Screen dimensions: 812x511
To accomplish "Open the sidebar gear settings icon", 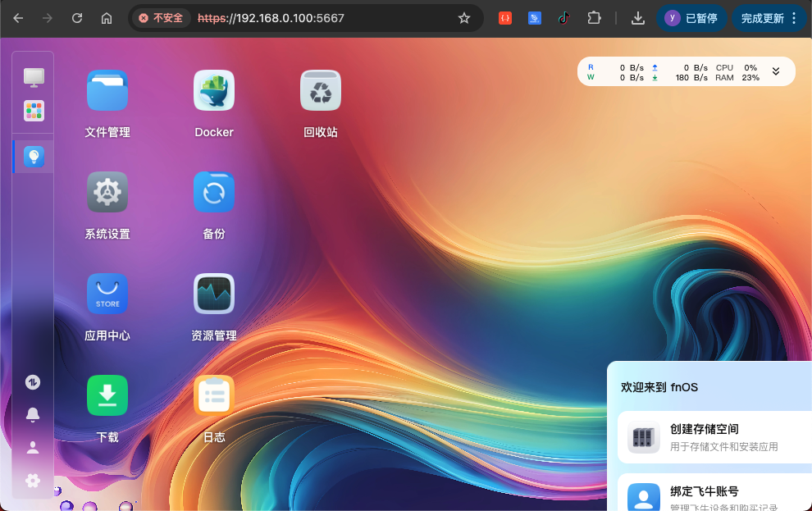I will tap(33, 481).
